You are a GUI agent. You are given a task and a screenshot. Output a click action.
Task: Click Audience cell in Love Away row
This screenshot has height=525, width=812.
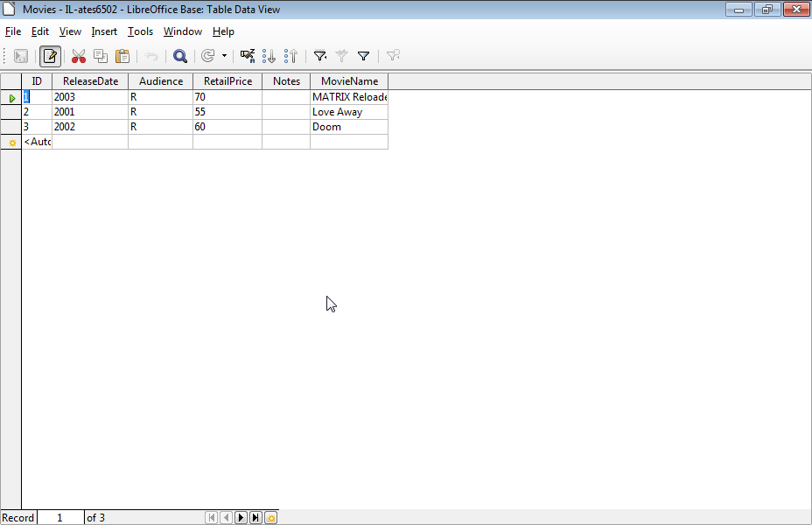click(x=160, y=112)
